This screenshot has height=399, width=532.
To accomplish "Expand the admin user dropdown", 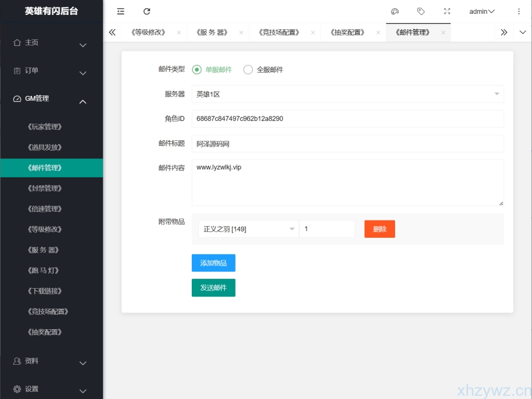I will click(x=482, y=11).
